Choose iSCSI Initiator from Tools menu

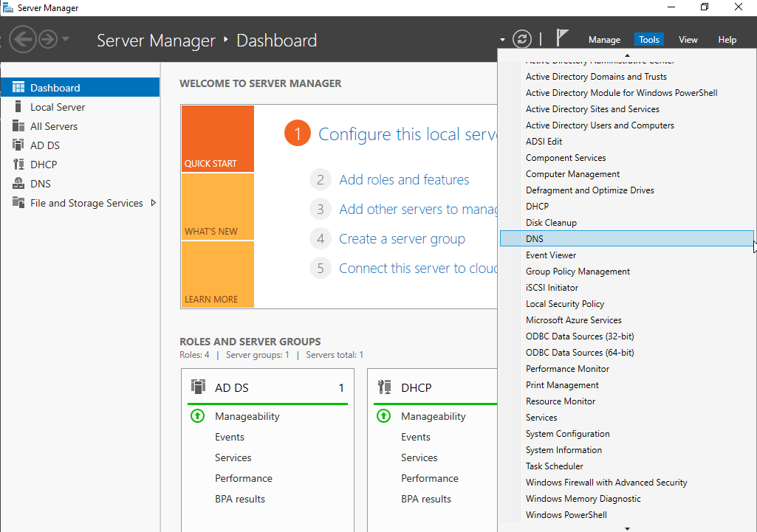[x=627, y=288]
